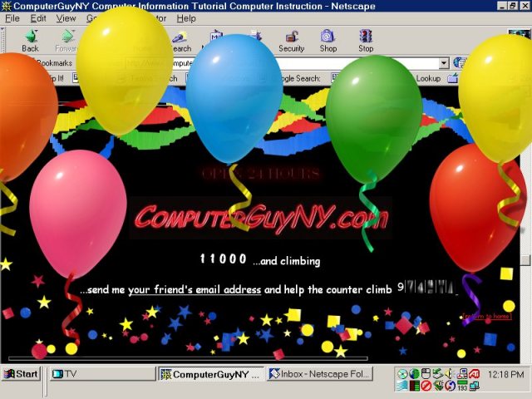The width and height of the screenshot is (532, 399).
Task: Open the ATI display tray icon
Action: pos(474,374)
